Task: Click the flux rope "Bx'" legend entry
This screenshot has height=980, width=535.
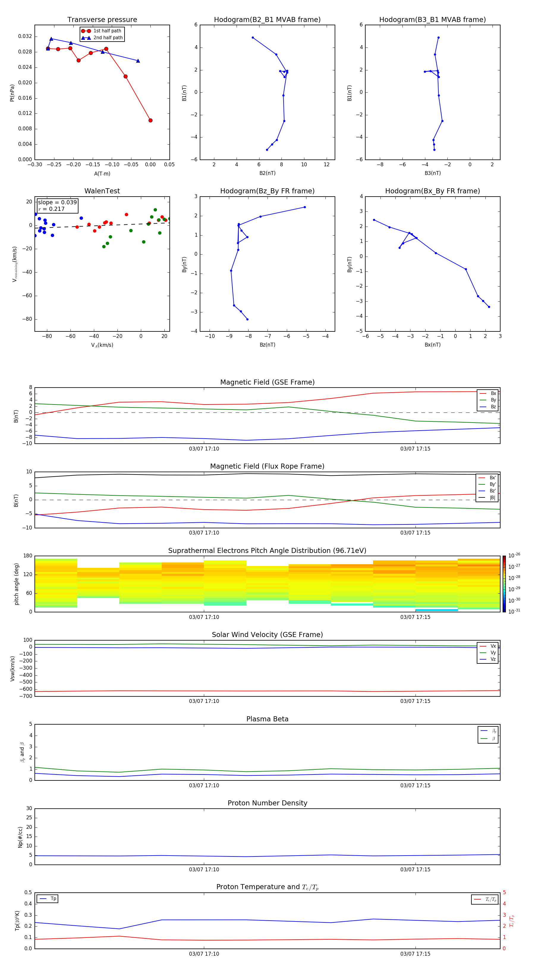Action: [x=487, y=478]
